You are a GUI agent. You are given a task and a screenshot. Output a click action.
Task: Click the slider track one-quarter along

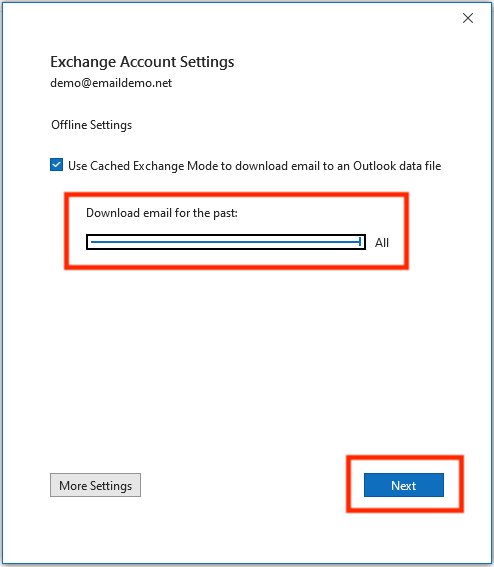(x=158, y=242)
